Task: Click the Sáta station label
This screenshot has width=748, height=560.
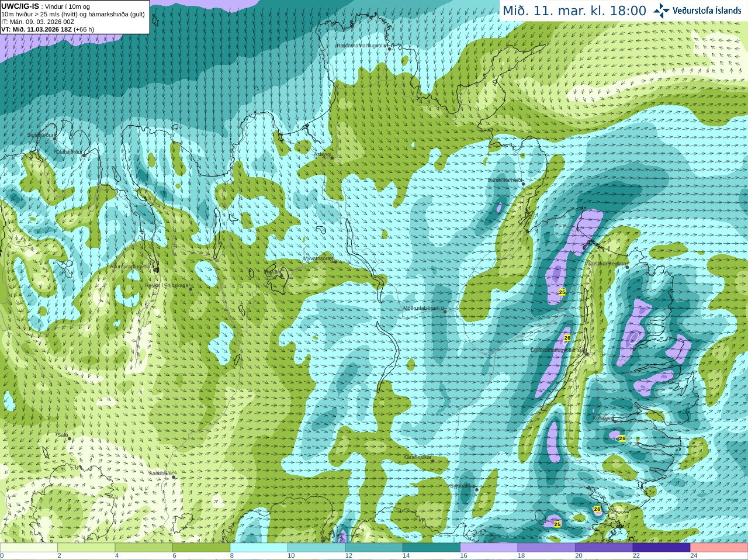Action: [63, 434]
